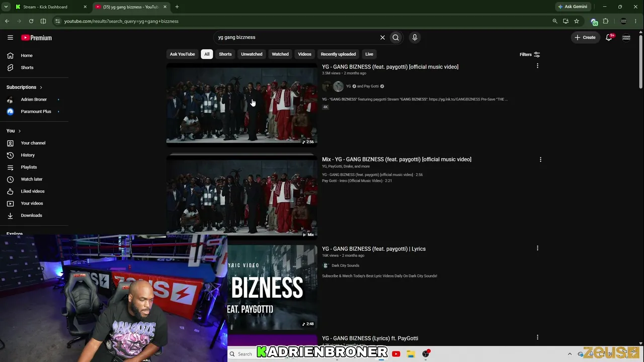Close the Stream - Kick Dashboard tab
Image resolution: width=644 pixels, height=362 pixels.
coord(85,7)
